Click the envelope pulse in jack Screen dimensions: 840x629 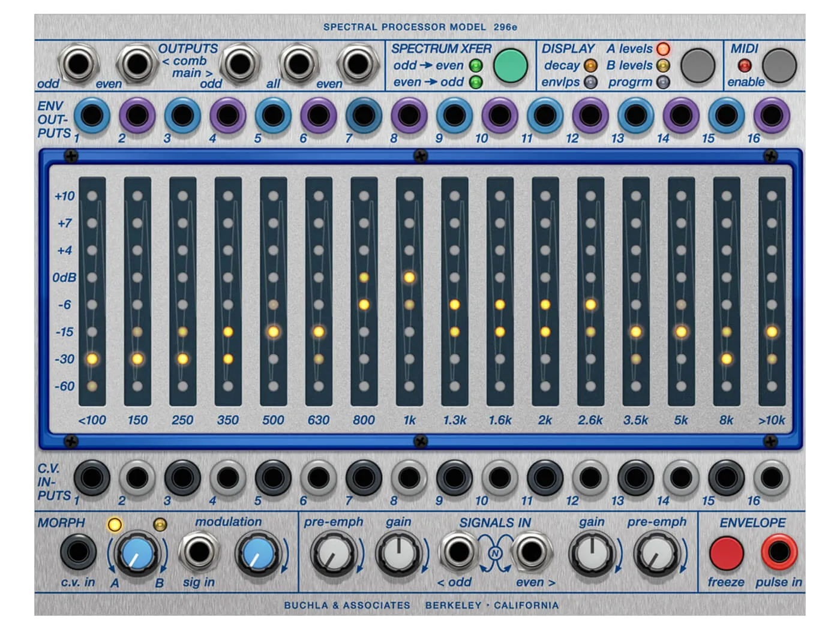tap(779, 553)
